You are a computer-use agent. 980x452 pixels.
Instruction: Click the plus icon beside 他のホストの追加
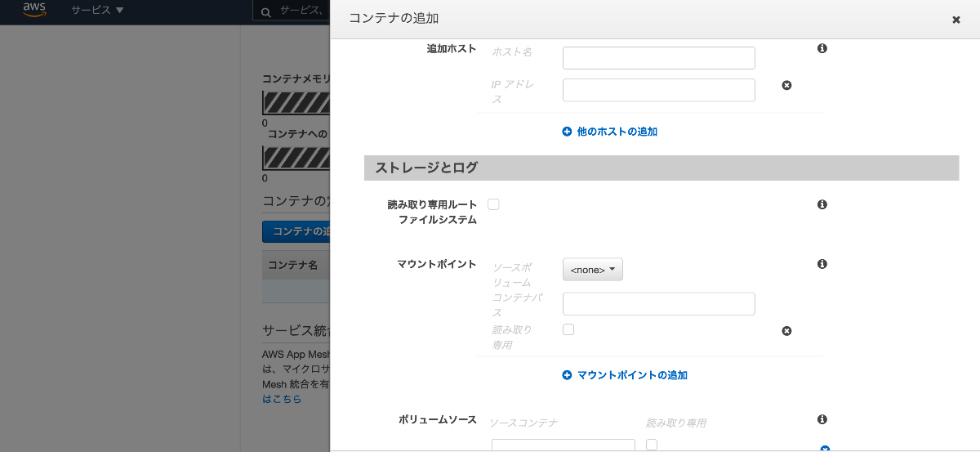567,132
